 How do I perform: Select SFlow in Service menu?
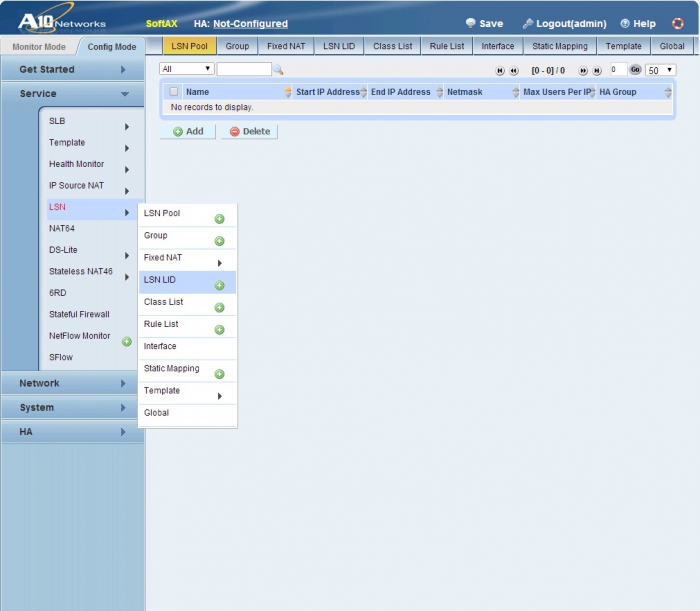point(61,357)
